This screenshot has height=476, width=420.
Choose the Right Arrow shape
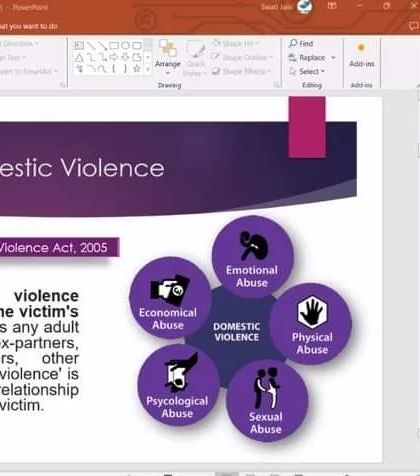pos(114,57)
